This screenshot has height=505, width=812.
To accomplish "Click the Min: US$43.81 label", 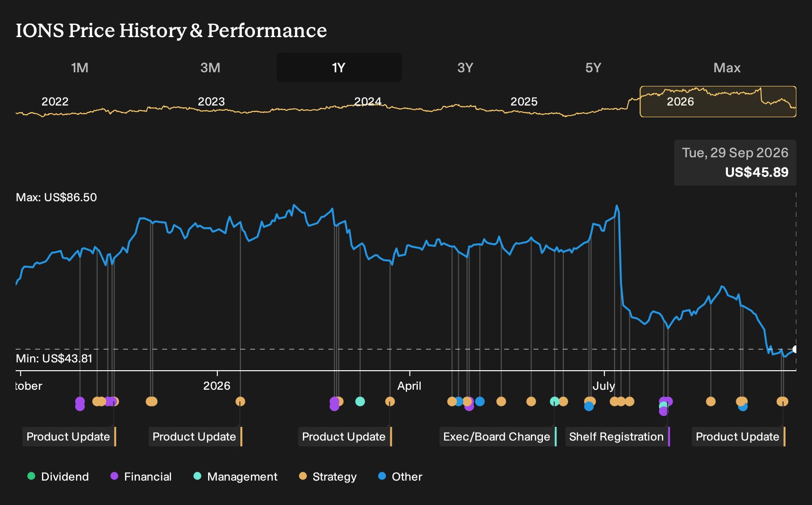I will (x=54, y=358).
